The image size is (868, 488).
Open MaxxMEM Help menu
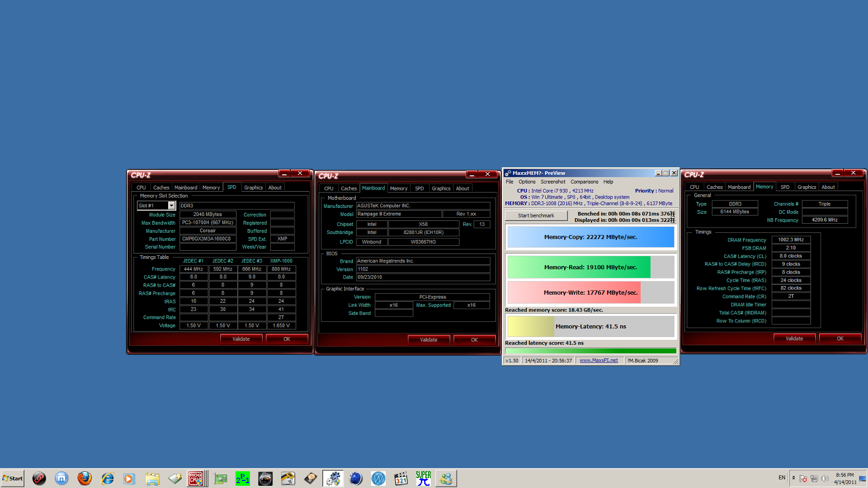(608, 182)
